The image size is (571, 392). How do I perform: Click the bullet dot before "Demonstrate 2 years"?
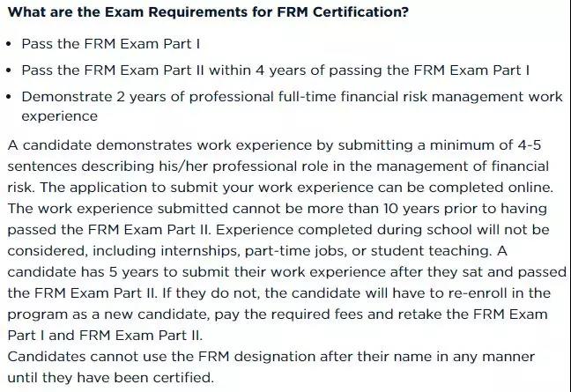[9, 96]
